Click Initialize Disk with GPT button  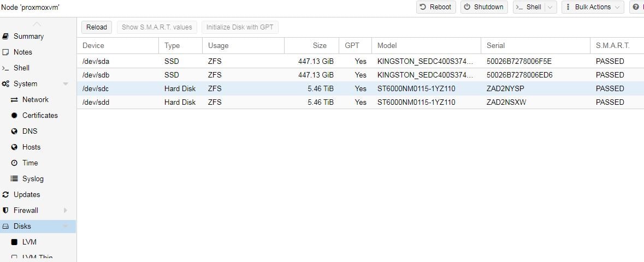(x=240, y=27)
